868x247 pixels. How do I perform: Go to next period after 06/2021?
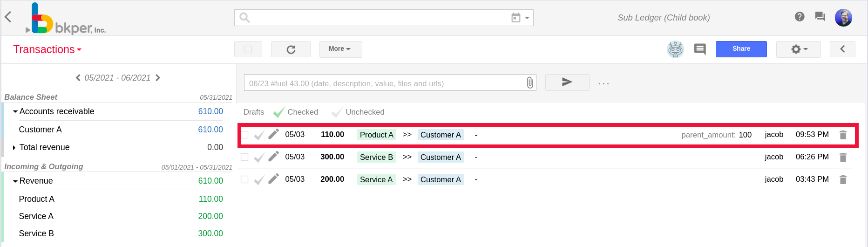pyautogui.click(x=158, y=78)
